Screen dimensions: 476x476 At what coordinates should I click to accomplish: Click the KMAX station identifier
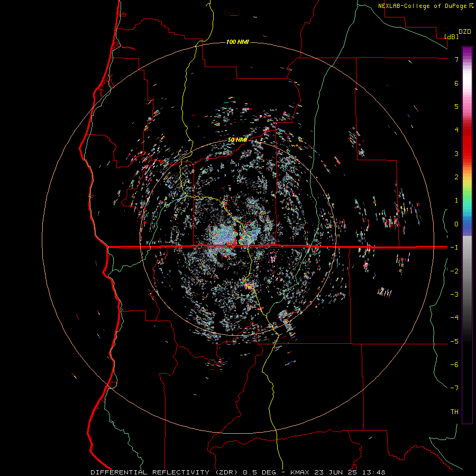point(300,472)
